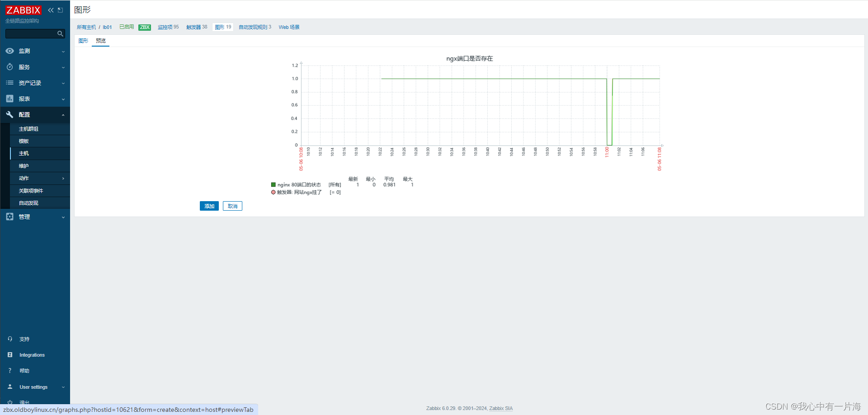Collapse the 配置 menu chevron
Screen dimensions: 868x415
pos(63,115)
